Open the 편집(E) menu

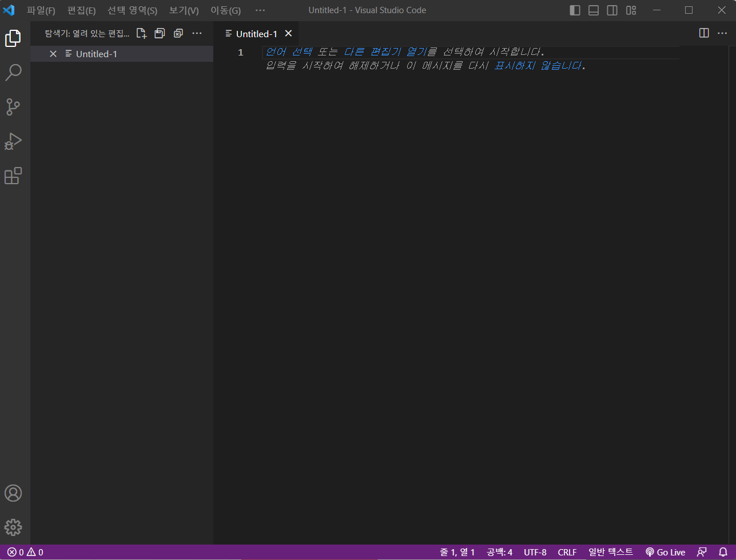click(x=81, y=10)
